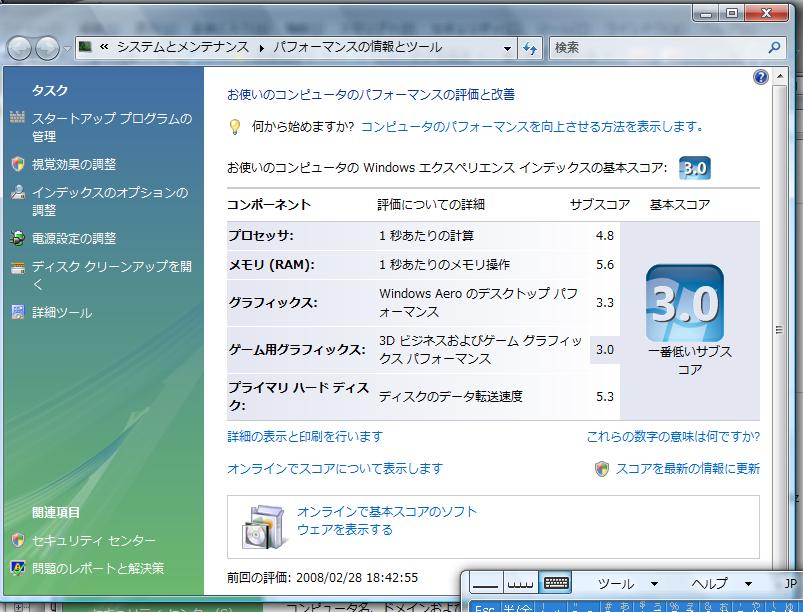Click スコアを最新の情報に更新 link

tap(688, 469)
